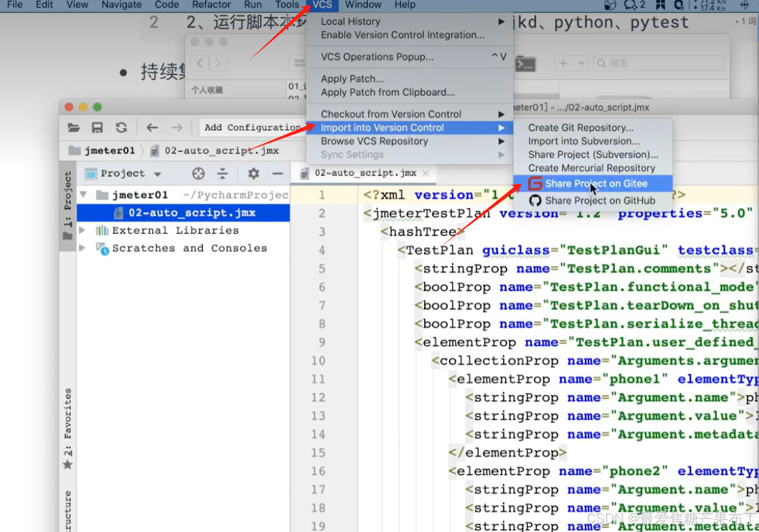Click the Forward navigation arrow
Screen dimensions: 759x532
click(177, 128)
